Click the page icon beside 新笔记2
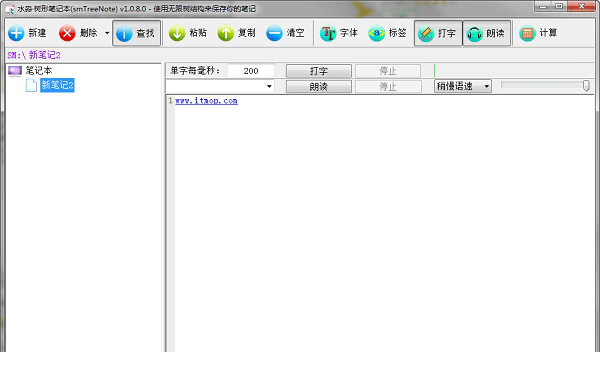 [x=31, y=85]
